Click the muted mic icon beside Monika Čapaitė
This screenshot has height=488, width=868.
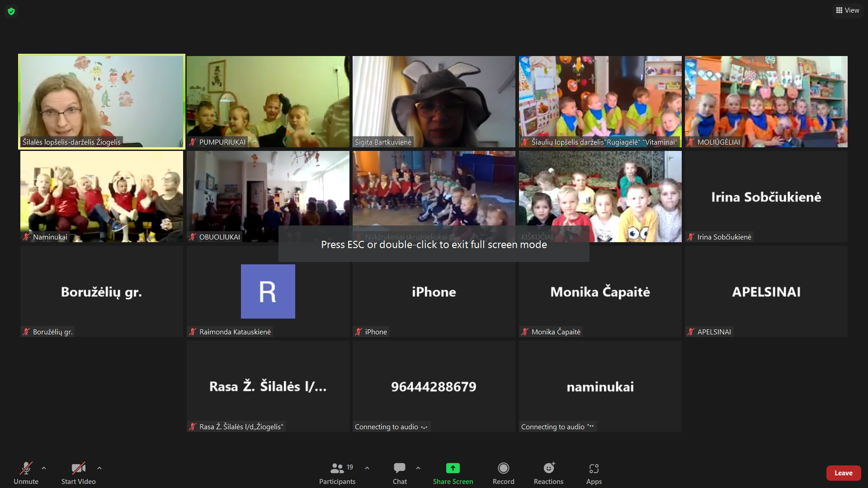pos(525,332)
